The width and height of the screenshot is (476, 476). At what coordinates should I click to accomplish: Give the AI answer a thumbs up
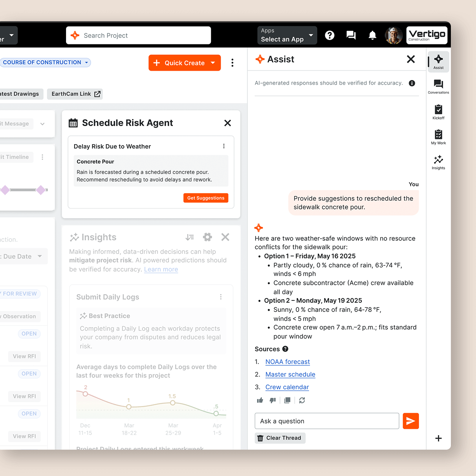click(x=260, y=400)
